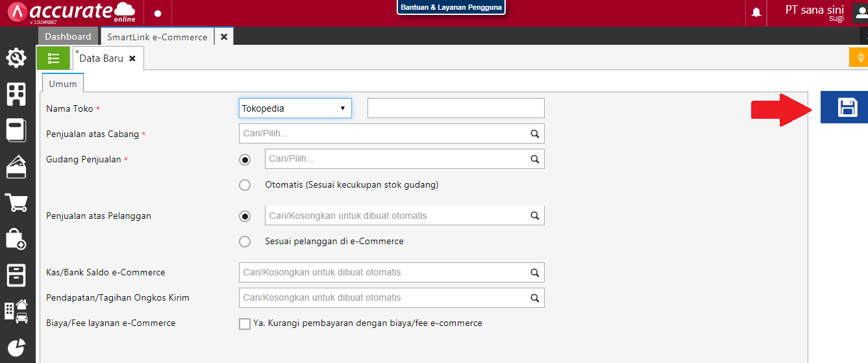Click the Accurate Online logo

pyautogui.click(x=73, y=12)
